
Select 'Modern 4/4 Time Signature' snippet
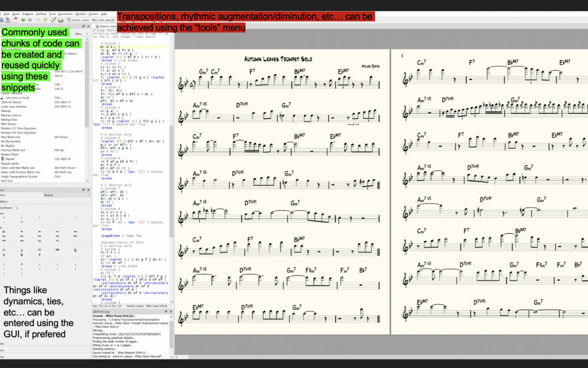click(x=19, y=132)
